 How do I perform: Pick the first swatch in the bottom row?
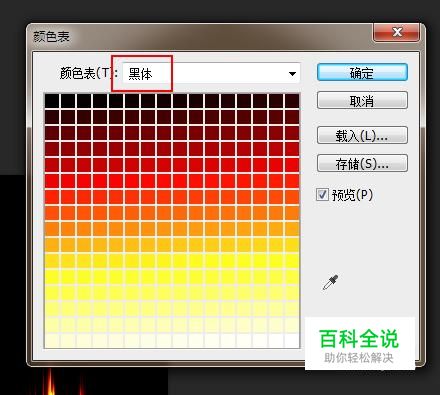coord(52,341)
